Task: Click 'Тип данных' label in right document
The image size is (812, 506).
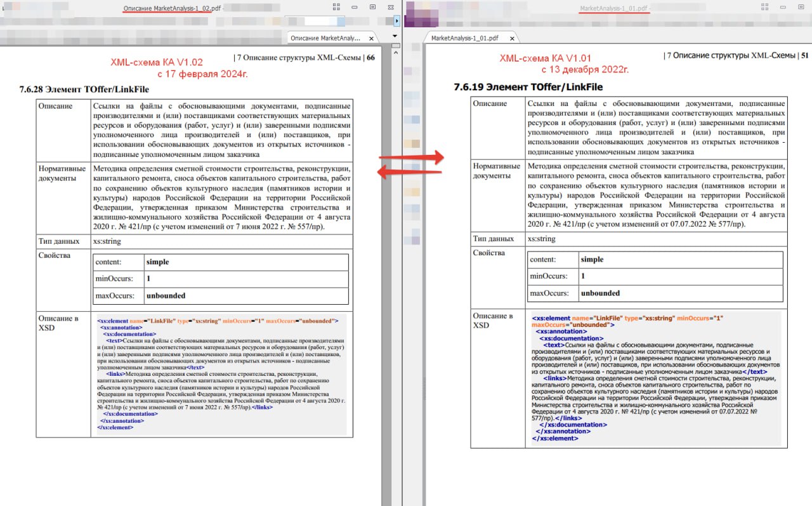Action: point(494,239)
